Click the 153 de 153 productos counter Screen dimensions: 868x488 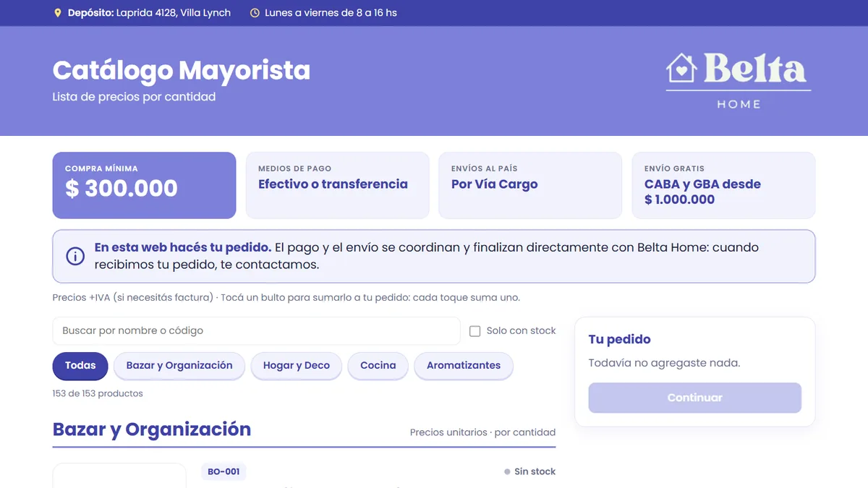tap(98, 394)
